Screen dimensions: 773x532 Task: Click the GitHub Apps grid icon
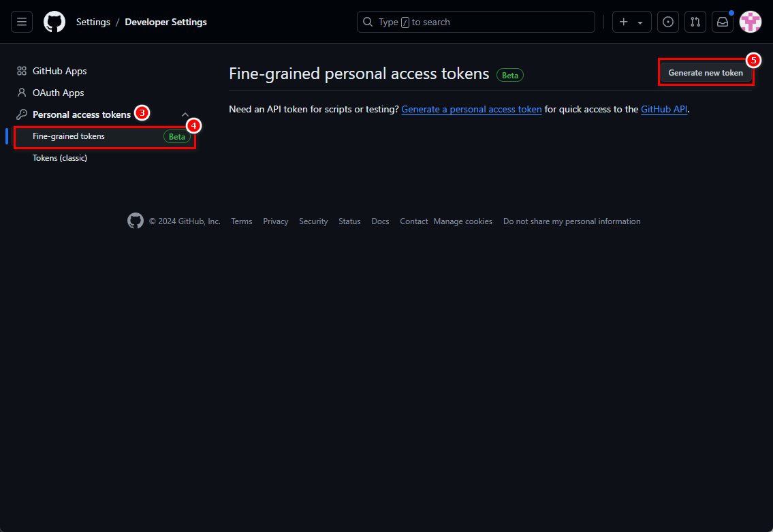(x=22, y=71)
